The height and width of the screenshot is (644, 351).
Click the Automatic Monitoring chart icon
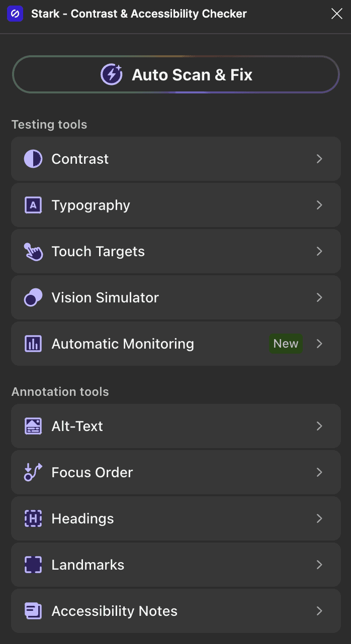point(33,344)
